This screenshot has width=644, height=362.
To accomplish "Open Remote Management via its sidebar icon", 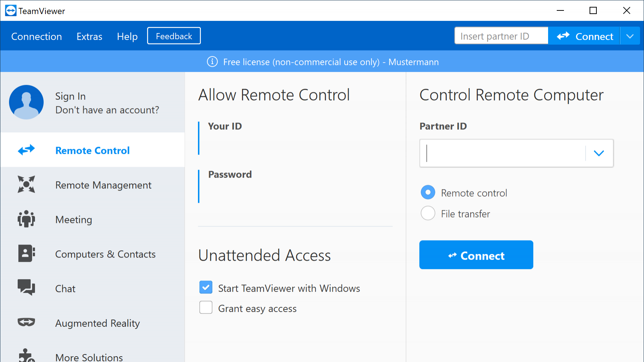I will [26, 184].
